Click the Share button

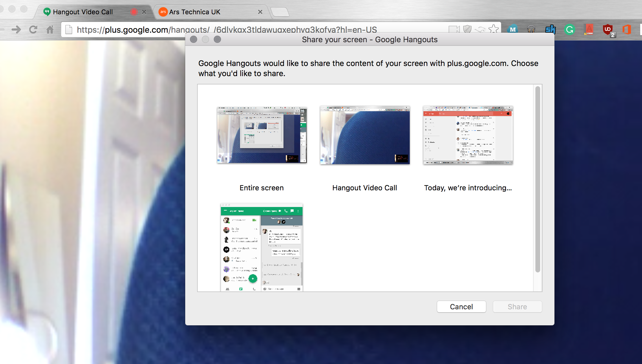[517, 307]
